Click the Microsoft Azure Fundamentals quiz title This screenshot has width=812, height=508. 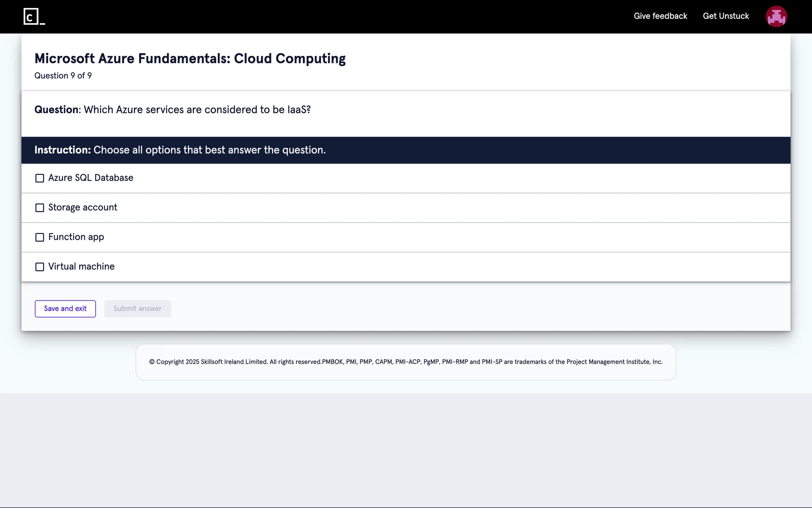tap(190, 58)
